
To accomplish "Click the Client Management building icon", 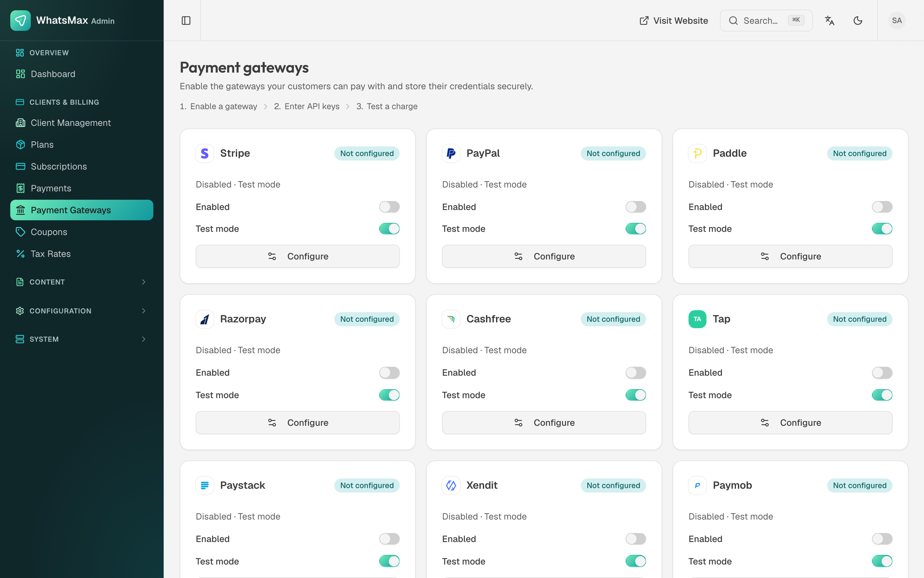I will pos(21,123).
